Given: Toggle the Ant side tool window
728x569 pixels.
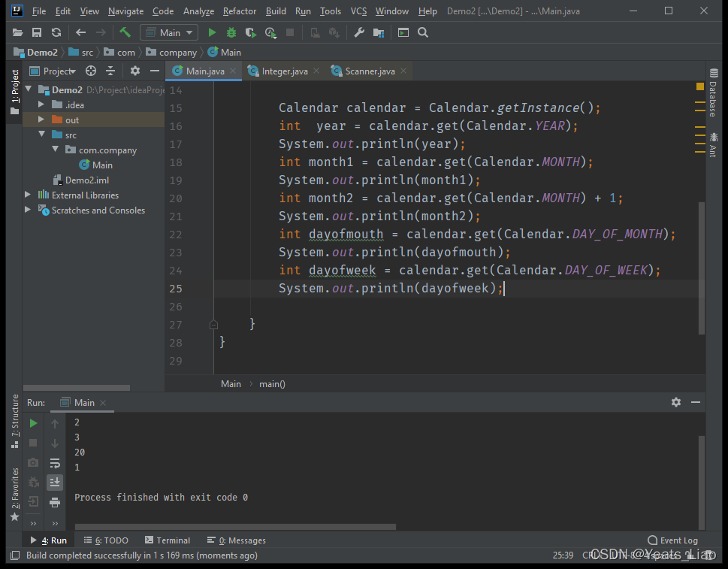Looking at the screenshot, I should [x=714, y=144].
